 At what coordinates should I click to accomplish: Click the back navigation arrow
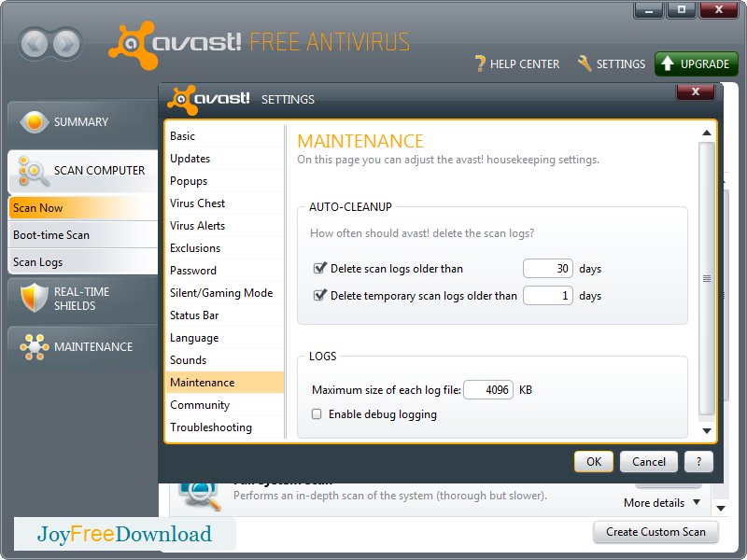(35, 44)
